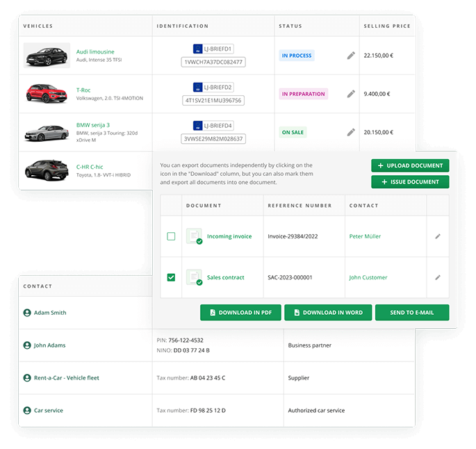
Task: Download selected documents in PDF
Action: [x=240, y=313]
